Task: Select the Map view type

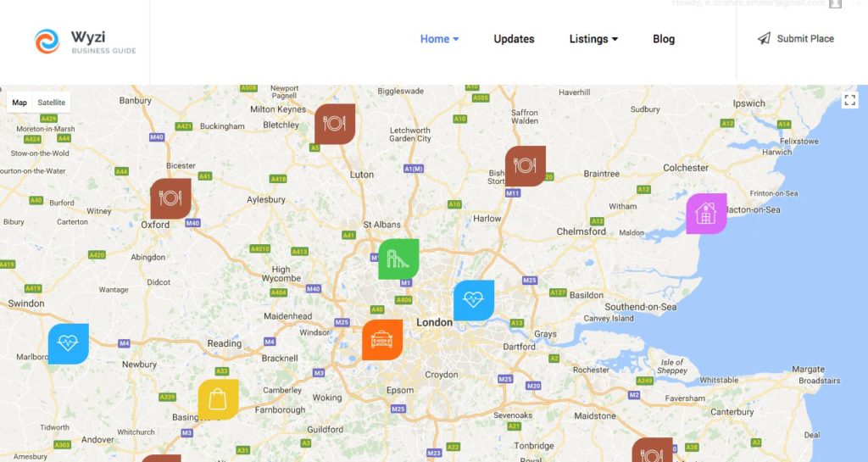Action: [19, 103]
